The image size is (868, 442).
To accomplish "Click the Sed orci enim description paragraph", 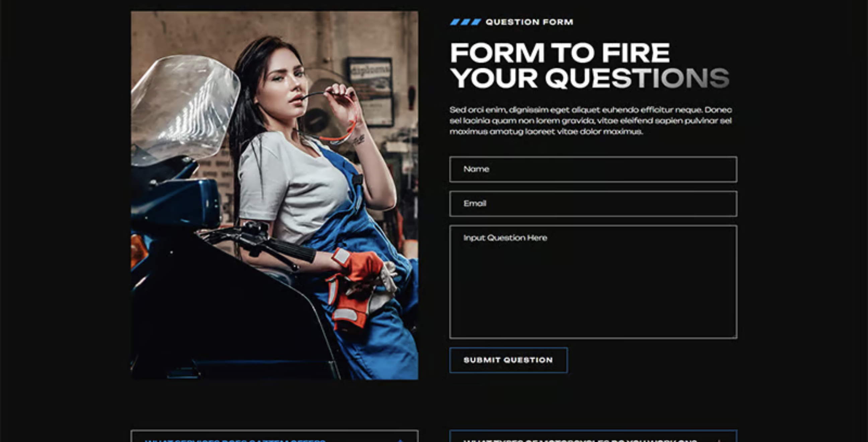I will [x=590, y=121].
